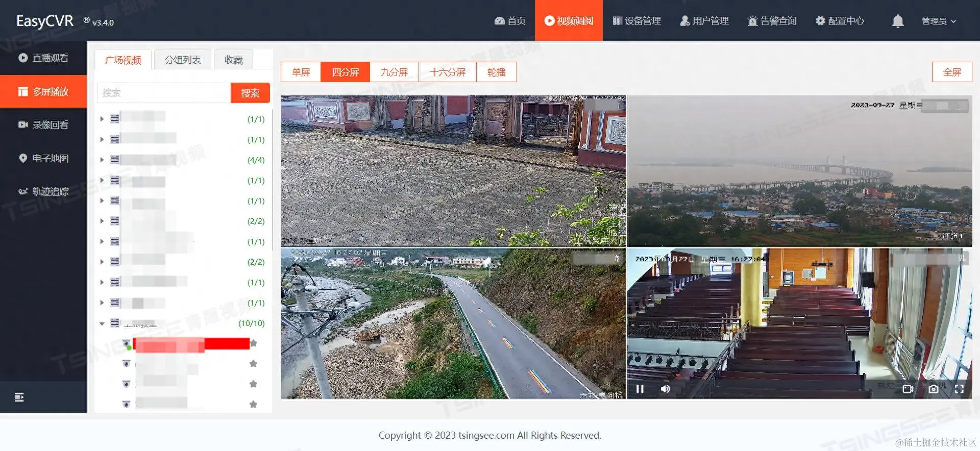This screenshot has width=980, height=451.
Task: Take a snapshot with the camera icon
Action: tap(934, 389)
